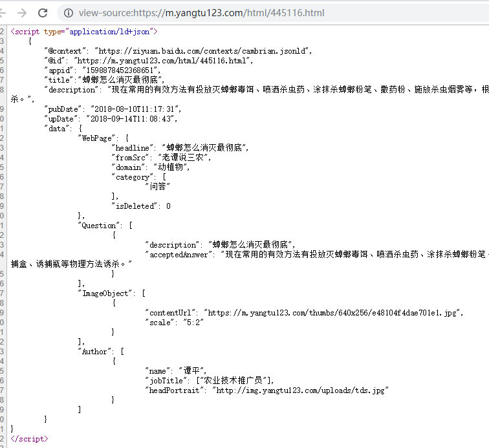
Task: Click the domain value 动植物
Action: click(x=170, y=167)
